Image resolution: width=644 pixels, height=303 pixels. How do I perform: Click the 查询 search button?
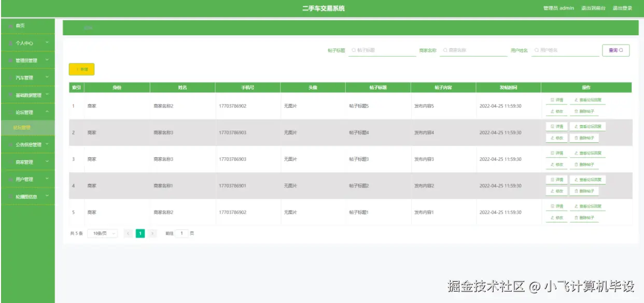(x=615, y=50)
